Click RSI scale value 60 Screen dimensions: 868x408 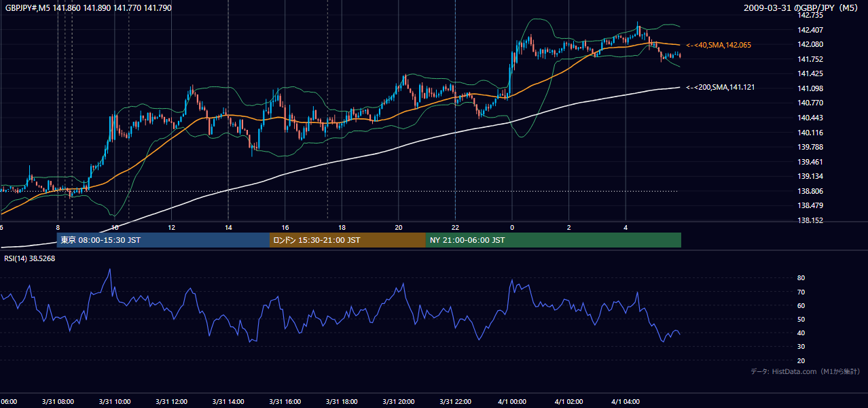pos(801,305)
